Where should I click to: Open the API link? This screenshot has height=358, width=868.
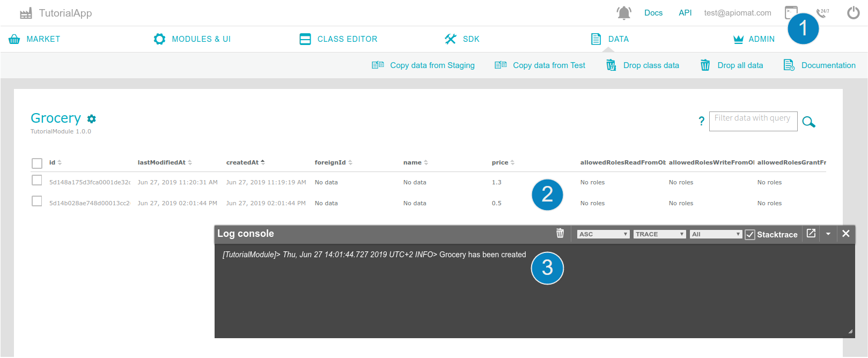(685, 13)
